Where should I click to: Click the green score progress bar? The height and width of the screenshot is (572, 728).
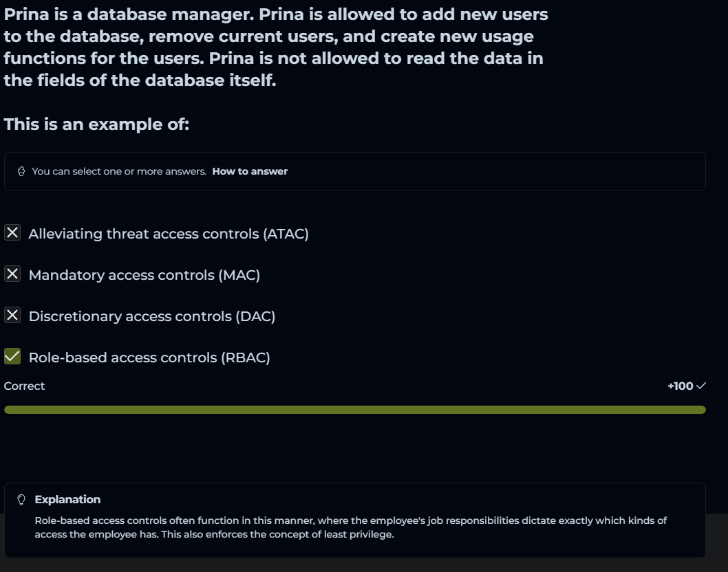[x=354, y=410]
